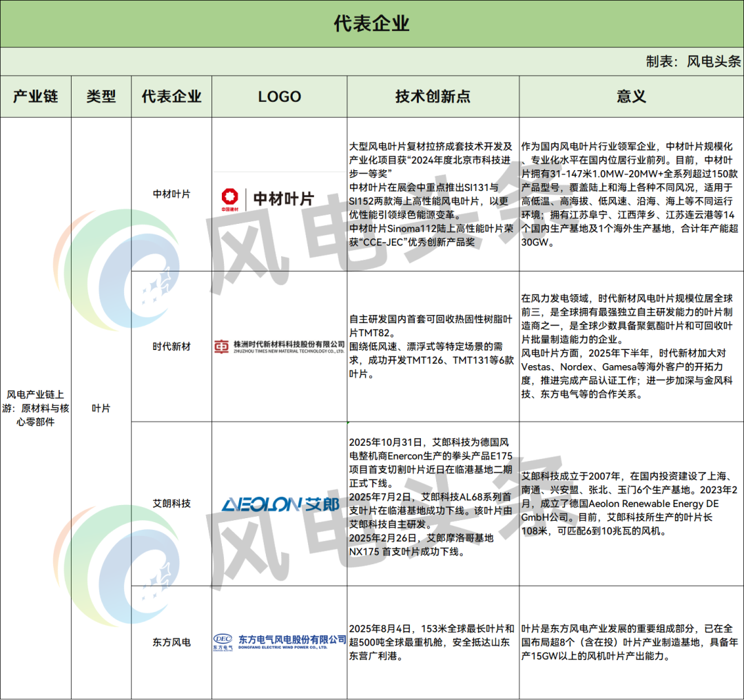
Task: Click the 中材叶片 company name cell
Action: (x=172, y=194)
